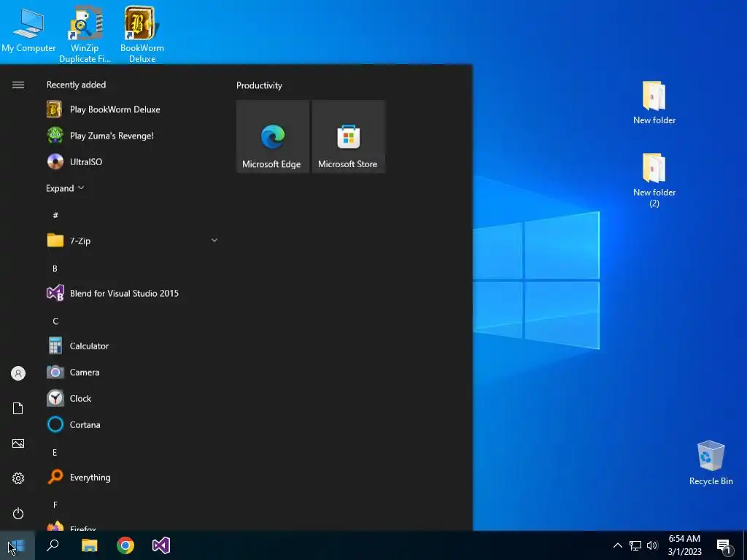The width and height of the screenshot is (747, 560).
Task: Launch Blend for Visual Studio 2015
Action: click(132, 293)
